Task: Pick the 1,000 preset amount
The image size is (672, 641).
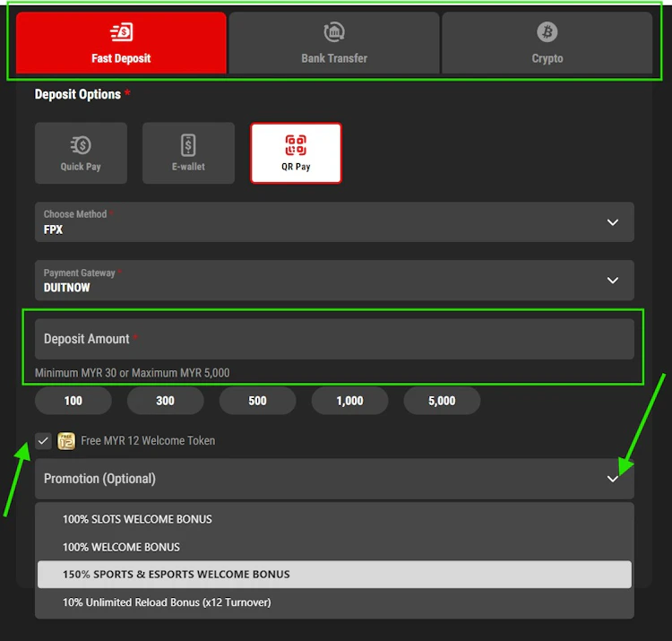Action: [349, 401]
